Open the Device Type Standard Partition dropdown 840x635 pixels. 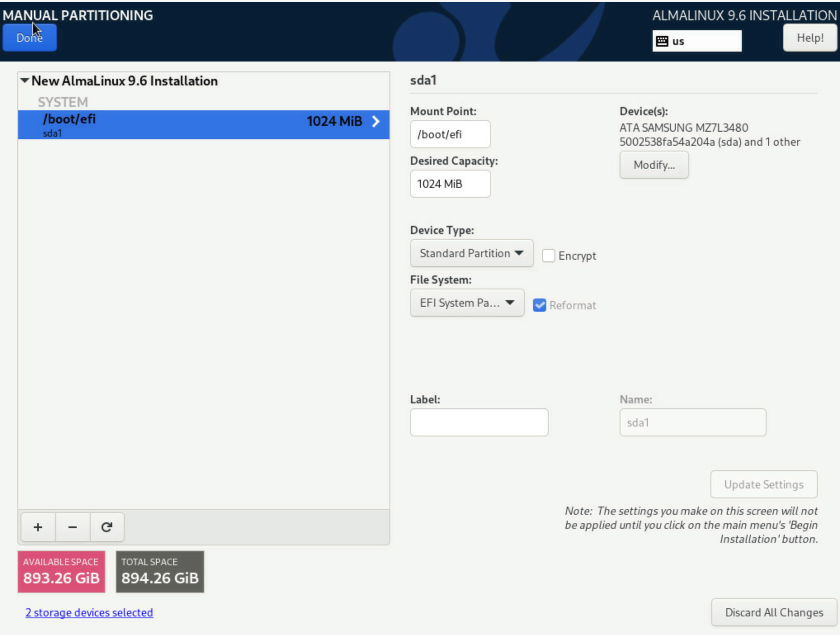click(472, 253)
